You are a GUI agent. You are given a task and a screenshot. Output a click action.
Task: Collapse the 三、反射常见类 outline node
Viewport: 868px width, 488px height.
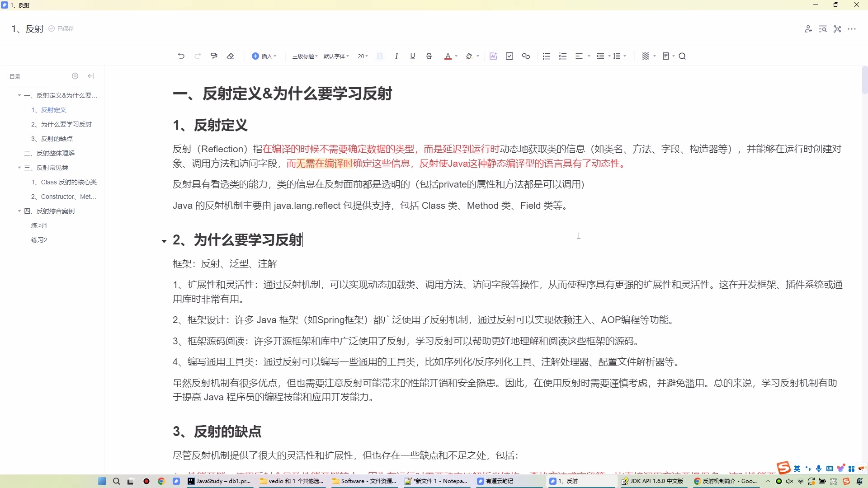[x=19, y=168]
